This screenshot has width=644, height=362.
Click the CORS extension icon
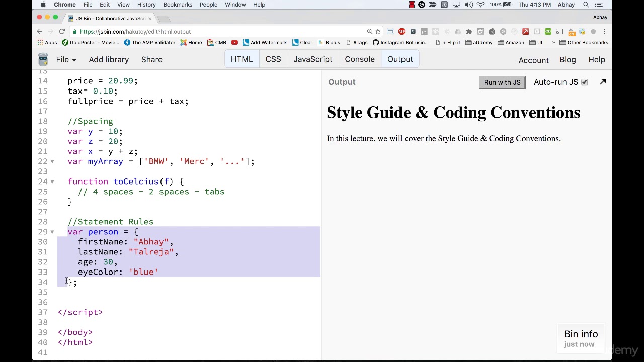548,31
